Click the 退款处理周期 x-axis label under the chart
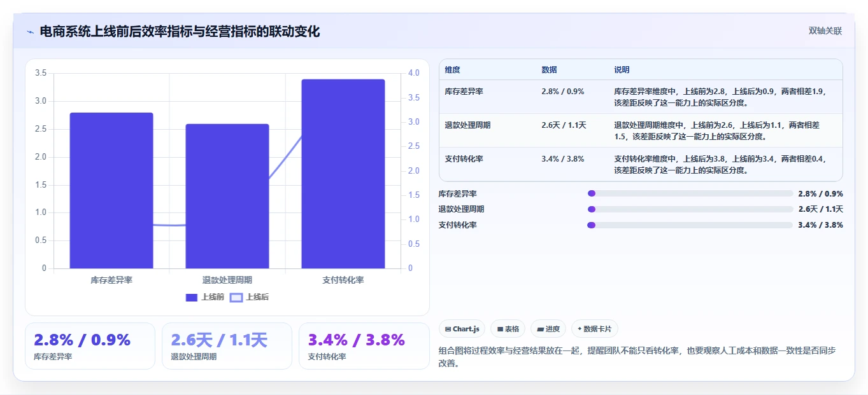The height and width of the screenshot is (395, 868). [x=227, y=280]
